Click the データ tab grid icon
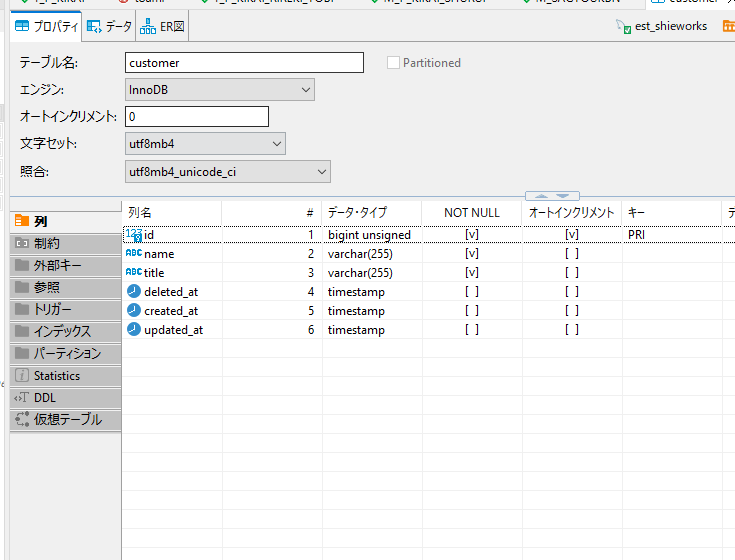735x560 pixels. [x=94, y=26]
